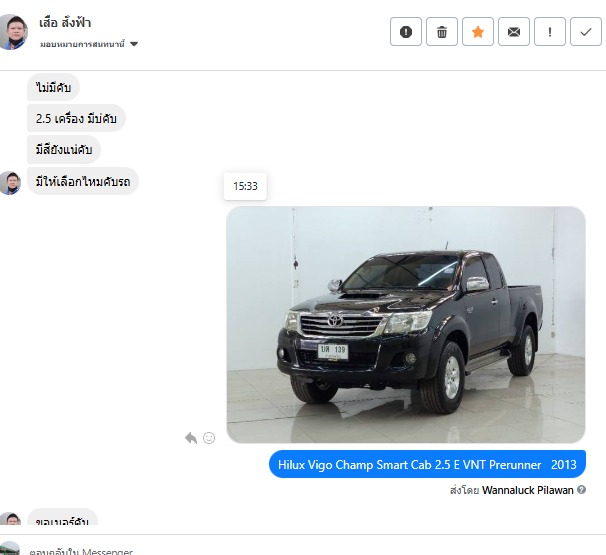Open the Toyota Hilux truck photo

406,325
